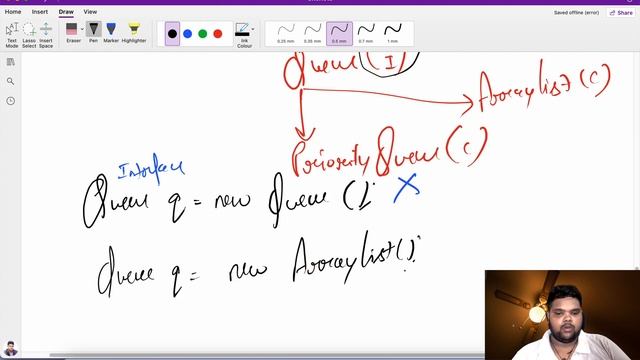This screenshot has height=360, width=640.
Task: Choose the black ink color
Action: pos(172,34)
